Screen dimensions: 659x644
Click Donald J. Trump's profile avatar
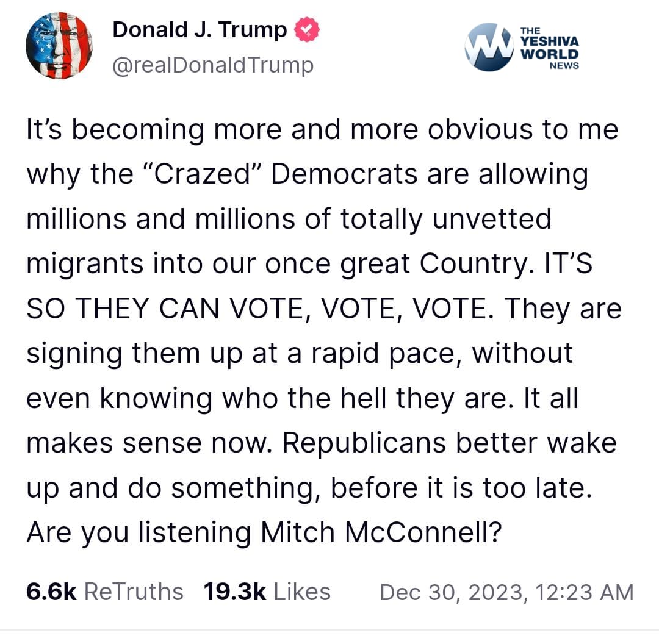pyautogui.click(x=59, y=46)
